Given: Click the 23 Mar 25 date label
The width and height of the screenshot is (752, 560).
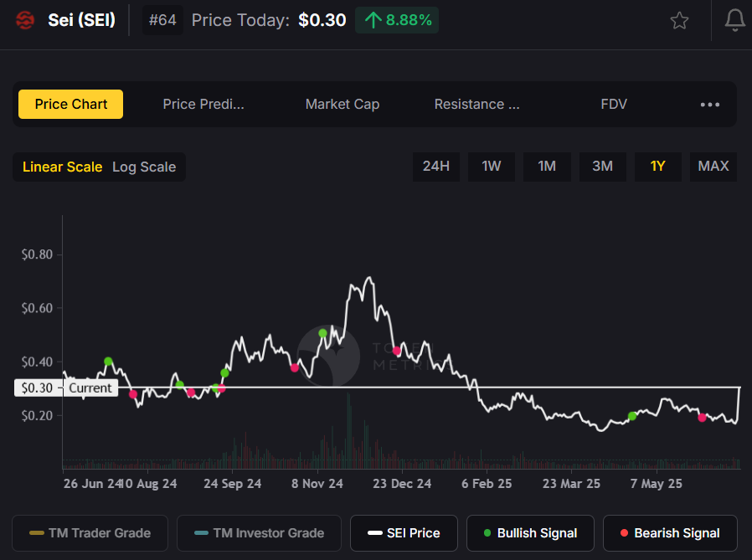Looking at the screenshot, I should click(x=571, y=483).
